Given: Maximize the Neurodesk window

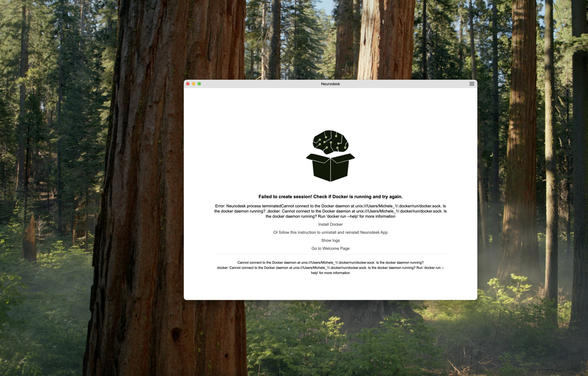Looking at the screenshot, I should pyautogui.click(x=199, y=83).
